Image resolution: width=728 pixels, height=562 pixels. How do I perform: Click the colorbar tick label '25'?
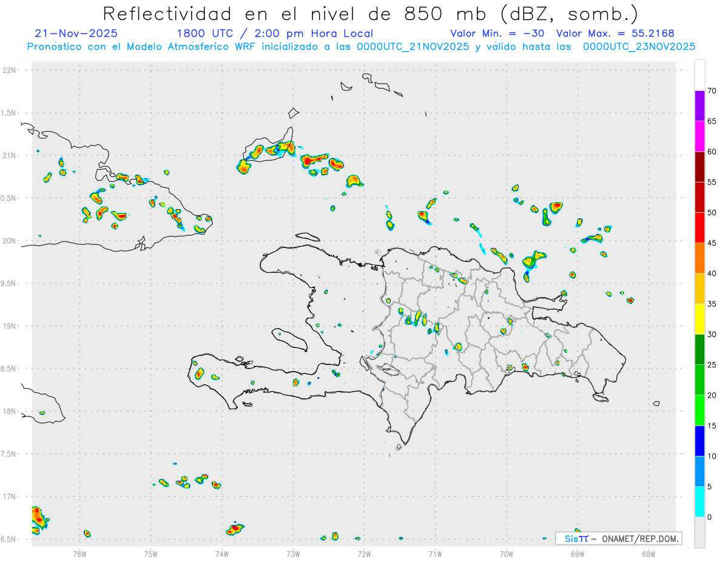713,365
